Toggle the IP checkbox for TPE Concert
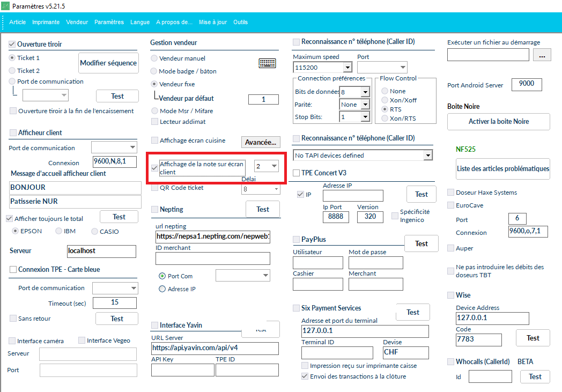Screen dimensions: 562x392 click(300, 195)
